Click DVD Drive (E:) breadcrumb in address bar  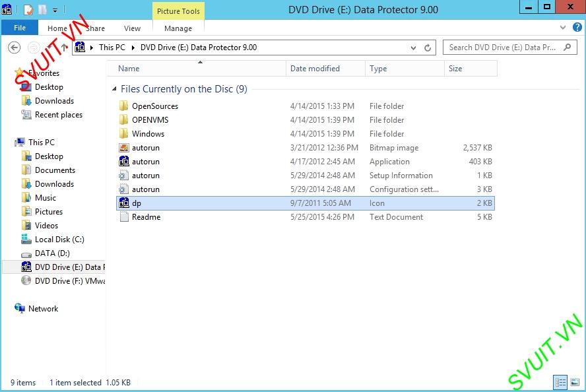tap(199, 48)
